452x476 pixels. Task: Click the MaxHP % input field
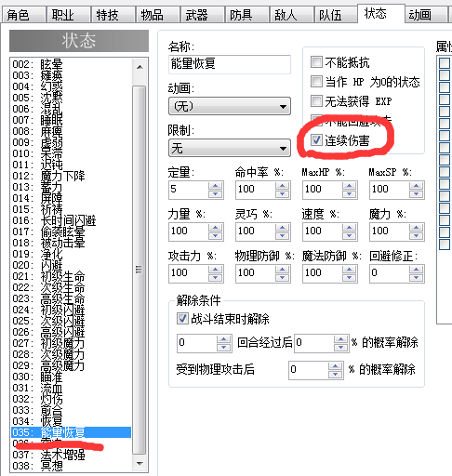(x=323, y=190)
